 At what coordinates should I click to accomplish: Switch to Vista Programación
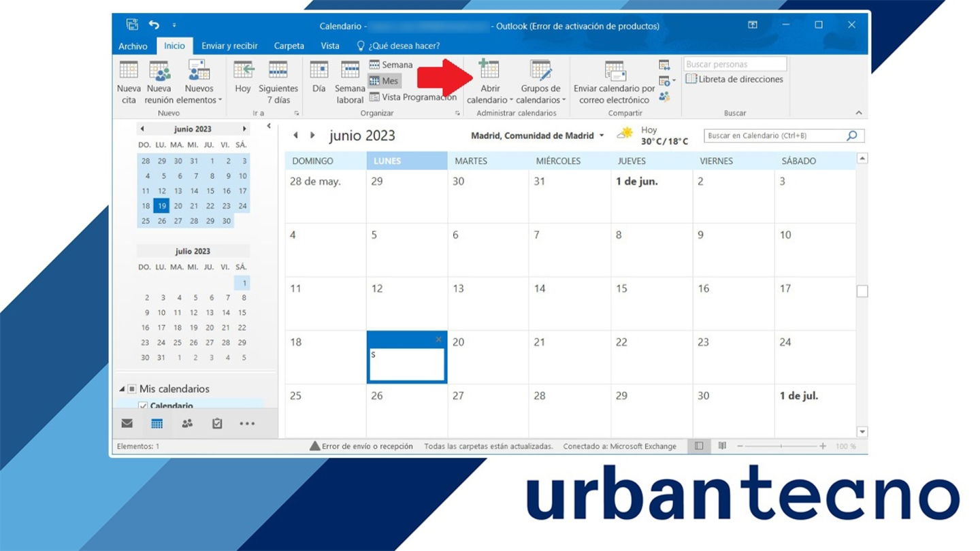tap(412, 97)
